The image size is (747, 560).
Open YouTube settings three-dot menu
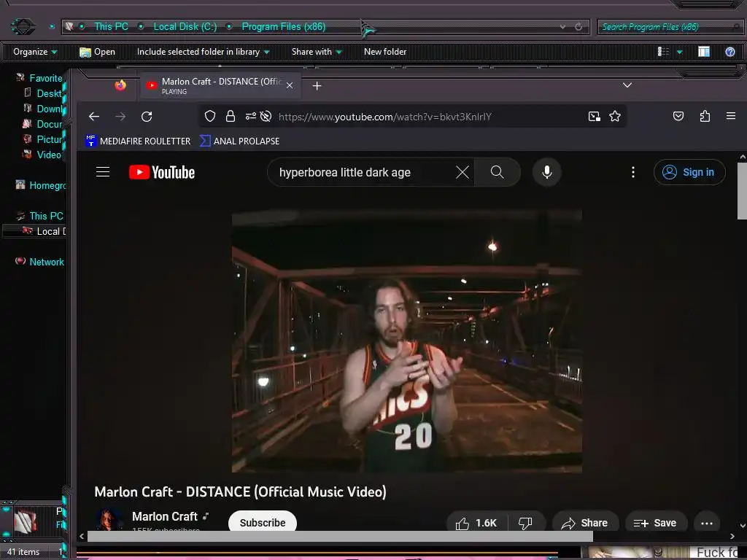[x=633, y=172]
